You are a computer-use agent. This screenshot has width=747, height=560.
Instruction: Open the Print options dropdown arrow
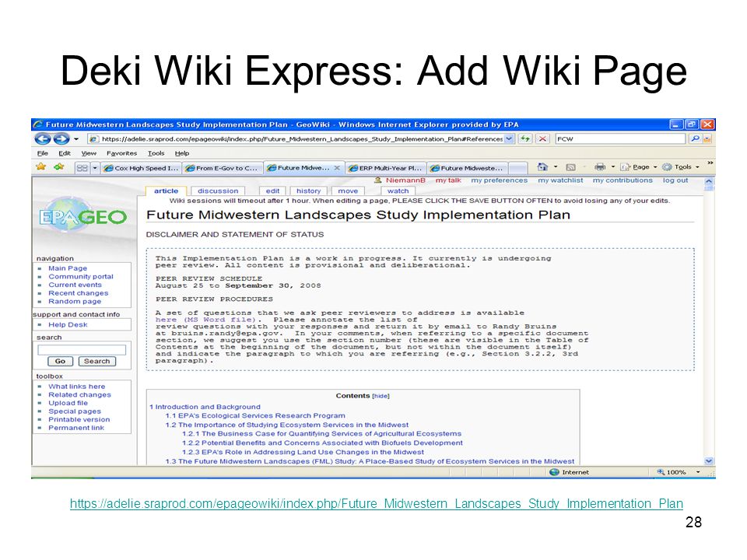612,166
